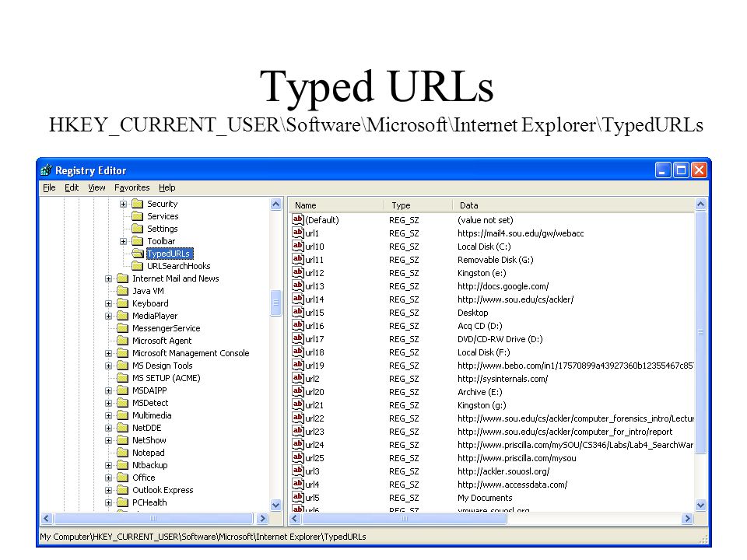
Task: Select the URLSearchHooks folder icon
Action: [137, 266]
